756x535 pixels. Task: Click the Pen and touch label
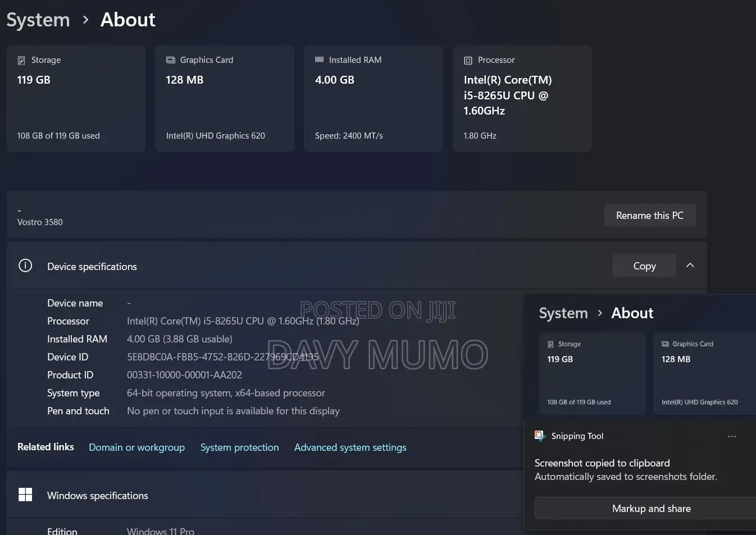point(78,411)
